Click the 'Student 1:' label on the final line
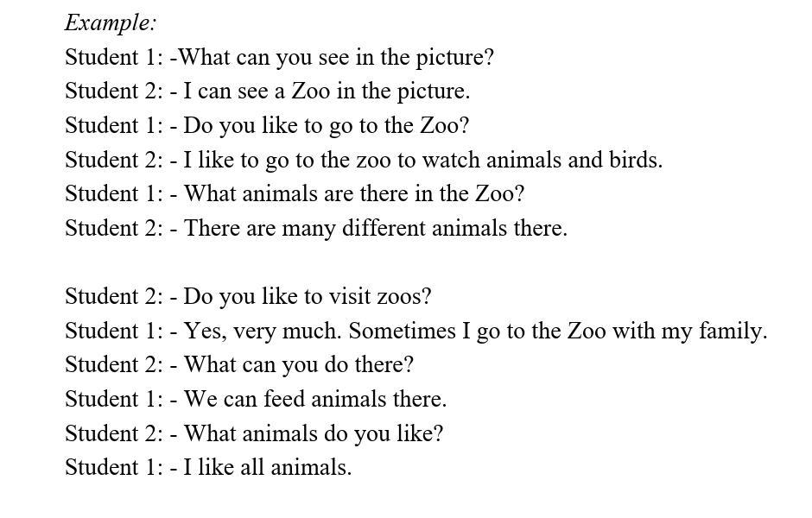The width and height of the screenshot is (812, 518). pos(114,467)
